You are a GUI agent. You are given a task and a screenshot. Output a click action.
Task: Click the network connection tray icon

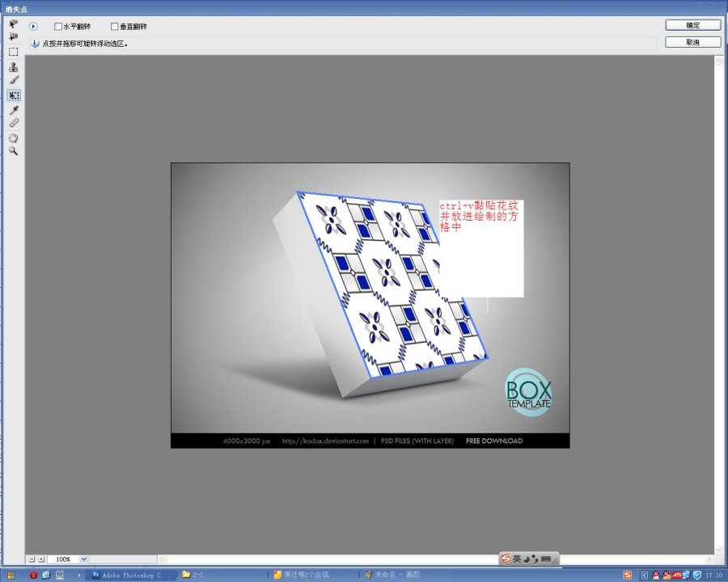tap(686, 575)
